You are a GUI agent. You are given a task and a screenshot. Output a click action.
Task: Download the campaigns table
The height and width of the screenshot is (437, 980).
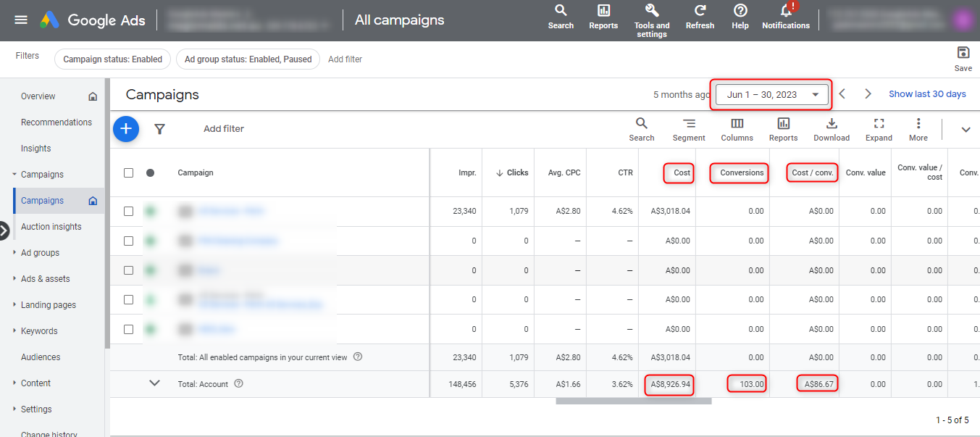point(832,129)
